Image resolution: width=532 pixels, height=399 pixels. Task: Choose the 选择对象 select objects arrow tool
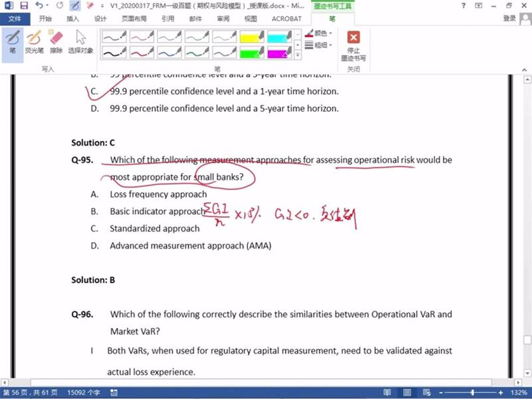click(x=80, y=42)
